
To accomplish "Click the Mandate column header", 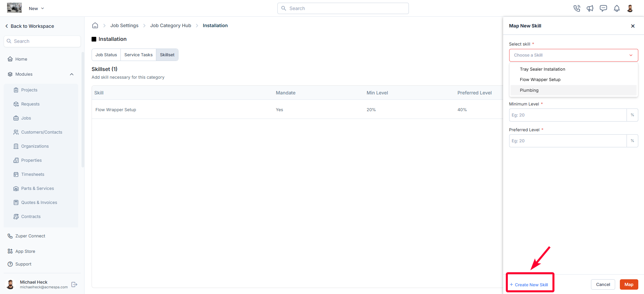I will click(286, 93).
